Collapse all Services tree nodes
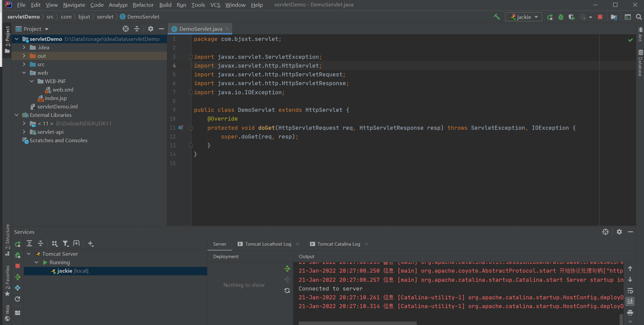 (41, 243)
